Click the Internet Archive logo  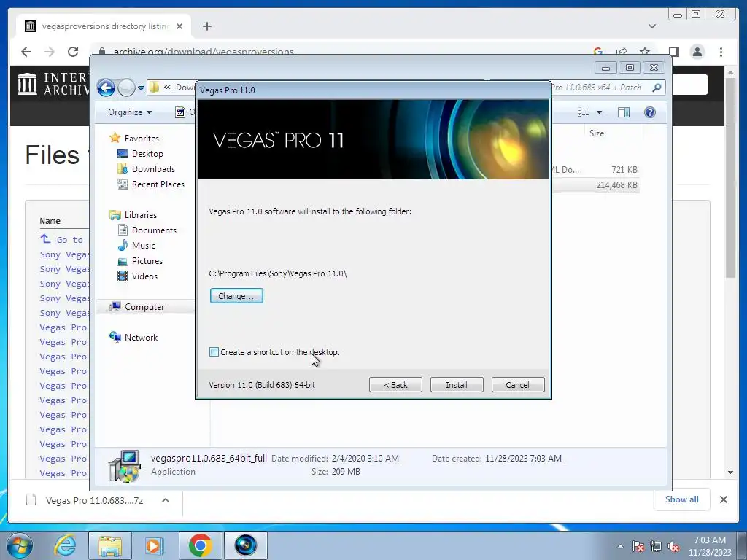coord(53,83)
